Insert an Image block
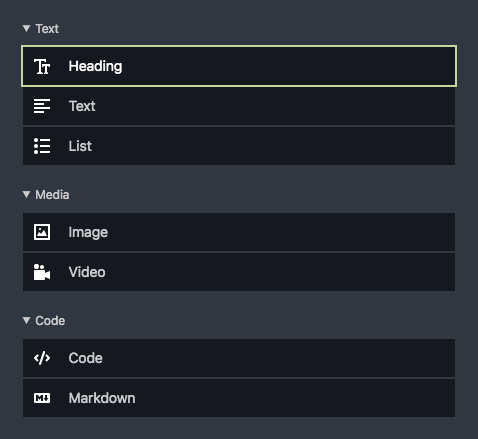Image resolution: width=478 pixels, height=439 pixels. pyautogui.click(x=239, y=232)
